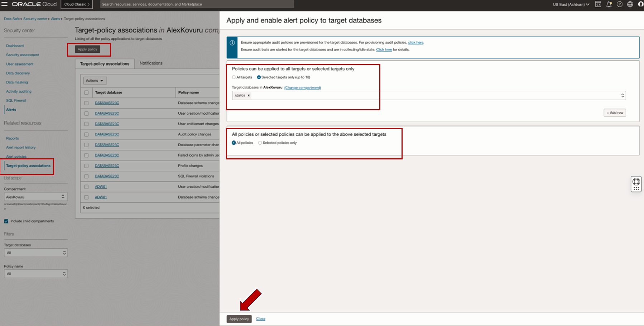The image size is (644, 326).
Task: Open the floating lifebuoy support widget
Action: point(636,182)
